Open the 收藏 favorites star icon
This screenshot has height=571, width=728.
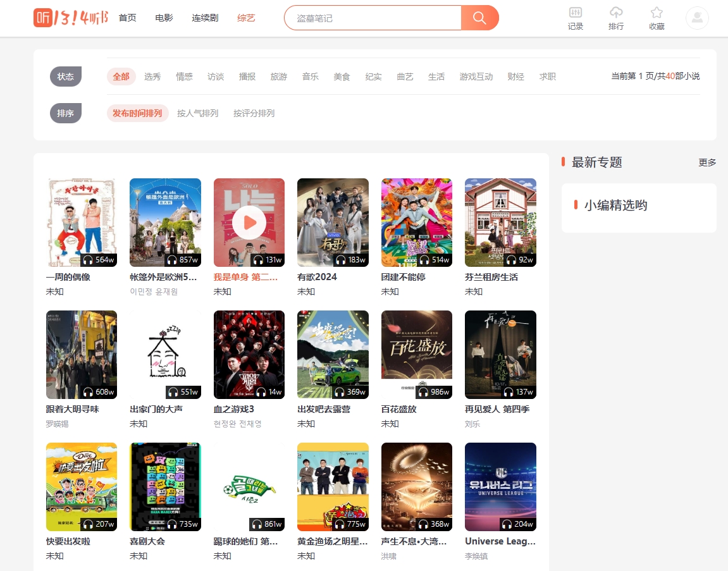point(657,18)
